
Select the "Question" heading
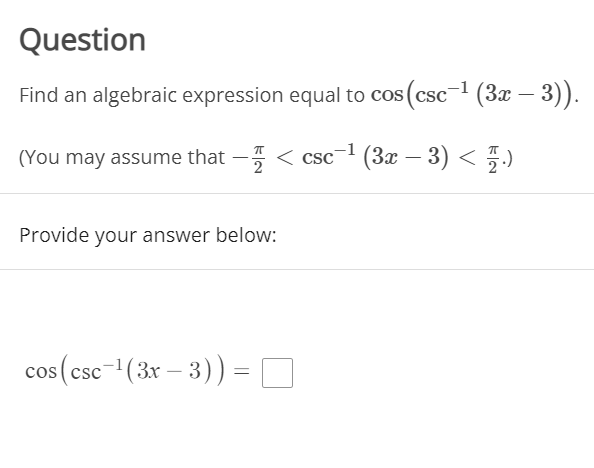[x=83, y=41]
